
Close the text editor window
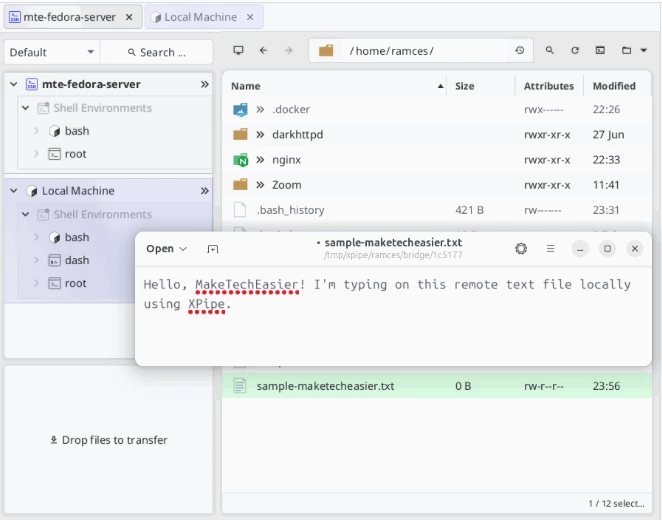pos(635,249)
